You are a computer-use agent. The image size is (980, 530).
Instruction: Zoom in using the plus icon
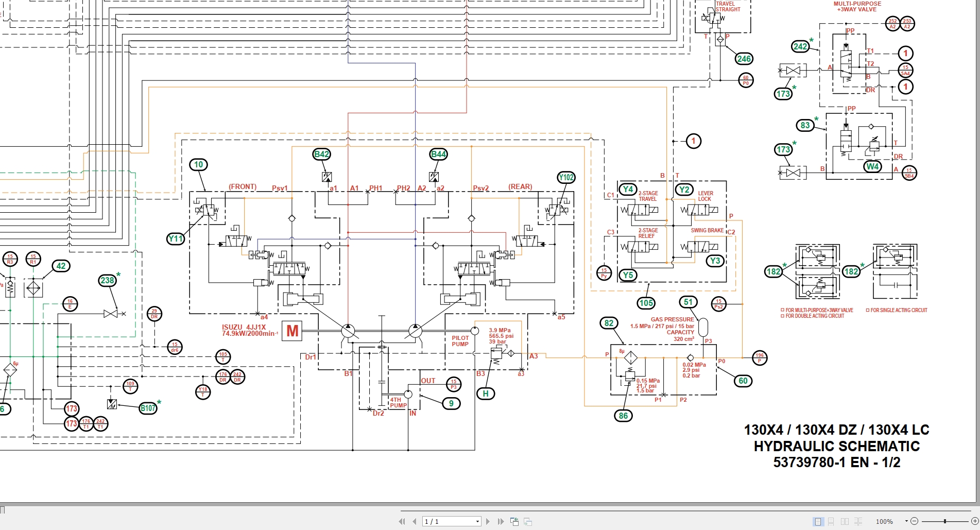point(975,521)
